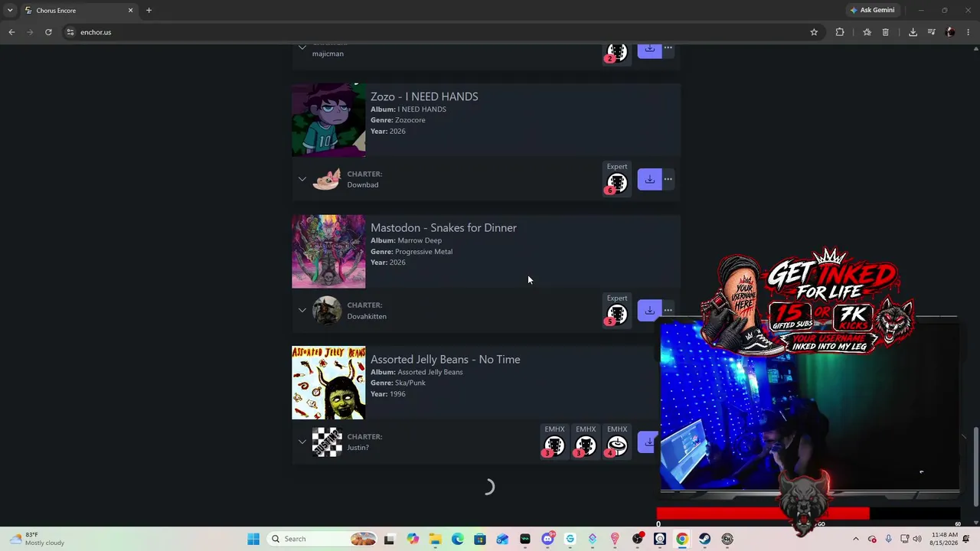Viewport: 980px width, 551px height.
Task: Click the Windows taskbar Search box
Action: pyautogui.click(x=322, y=539)
